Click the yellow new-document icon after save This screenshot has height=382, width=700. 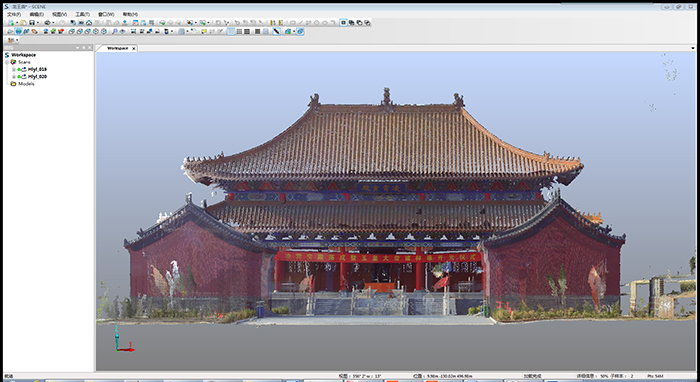tap(24, 23)
